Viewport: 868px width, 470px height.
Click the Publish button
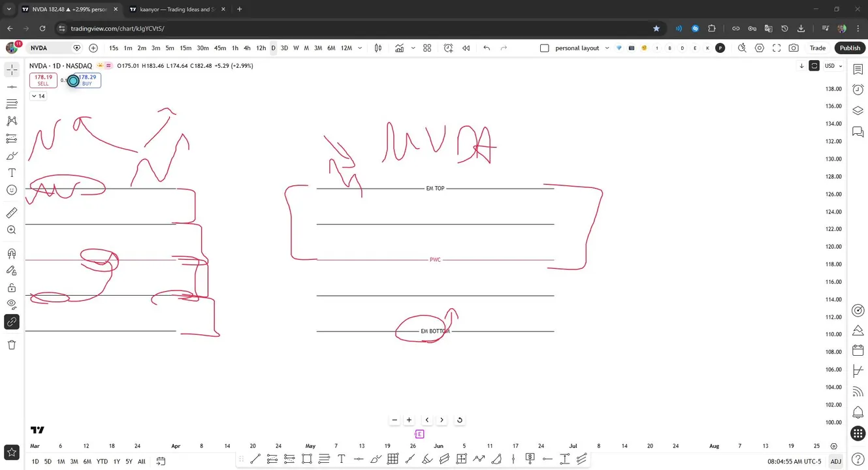click(x=850, y=48)
